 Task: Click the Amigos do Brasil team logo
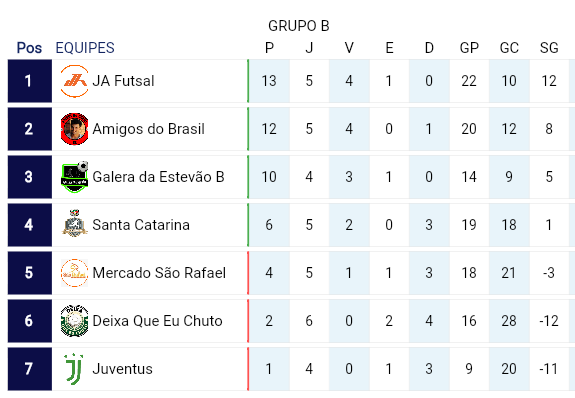tap(74, 129)
